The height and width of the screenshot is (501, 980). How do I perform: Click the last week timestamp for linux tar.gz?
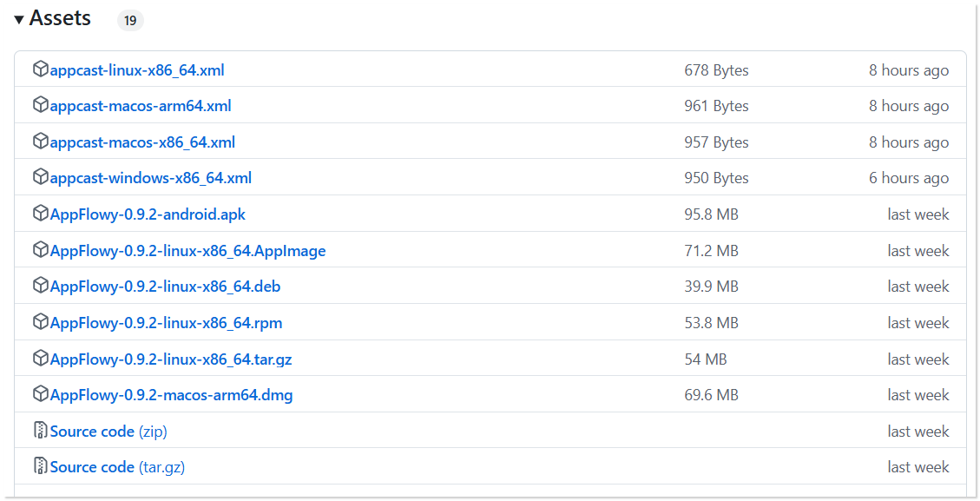(x=918, y=359)
